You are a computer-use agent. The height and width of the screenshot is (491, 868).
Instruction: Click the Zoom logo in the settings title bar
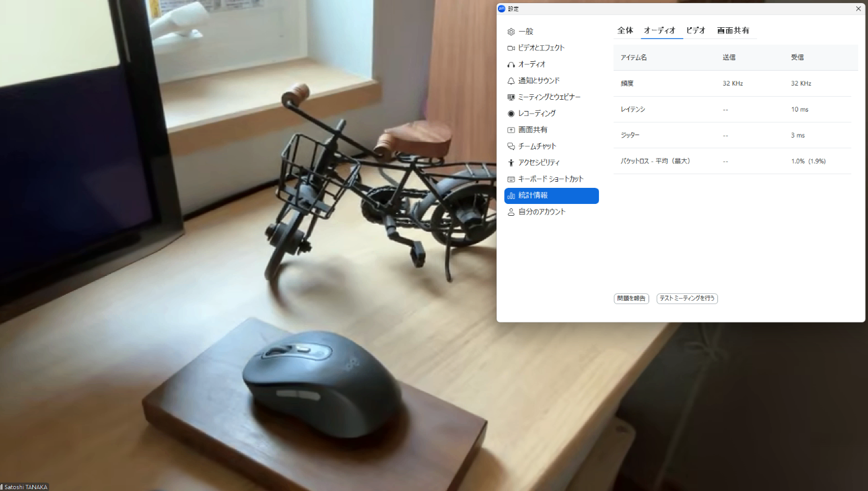(502, 9)
